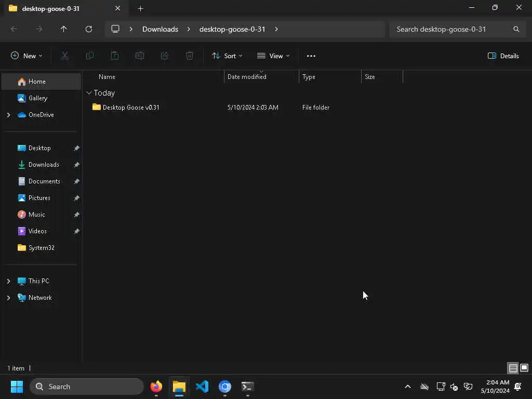532x399 pixels.
Task: Open pinned Desktop folder in sidebar
Action: [42, 148]
